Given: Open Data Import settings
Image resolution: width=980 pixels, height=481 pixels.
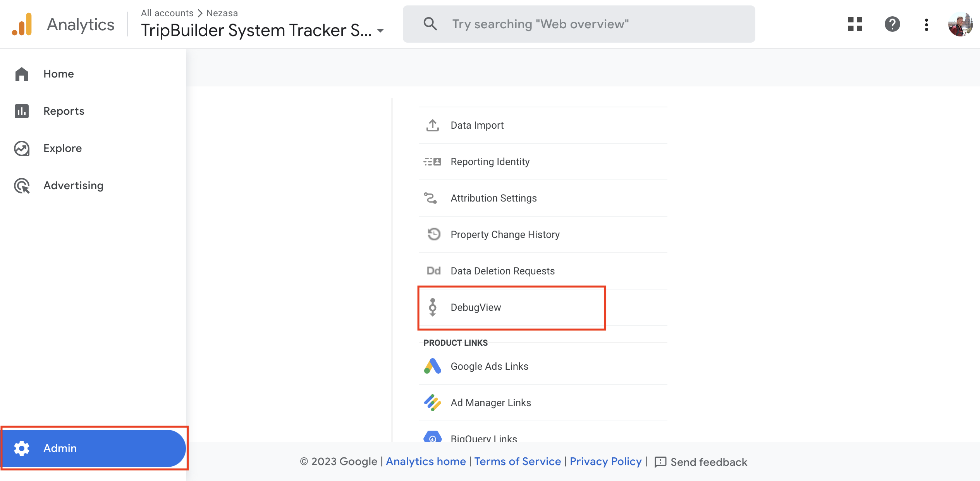Looking at the screenshot, I should point(543,125).
